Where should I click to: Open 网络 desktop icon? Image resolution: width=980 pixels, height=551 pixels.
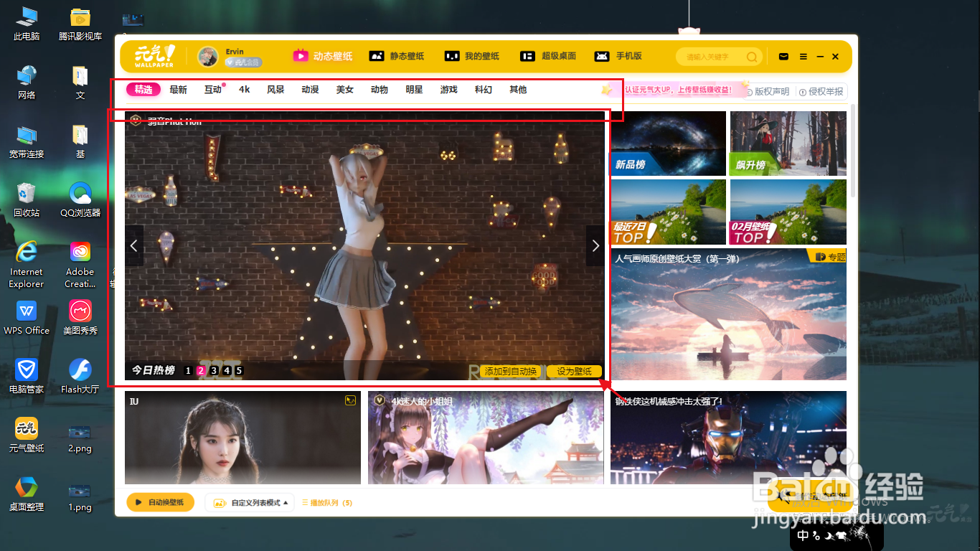coord(27,83)
